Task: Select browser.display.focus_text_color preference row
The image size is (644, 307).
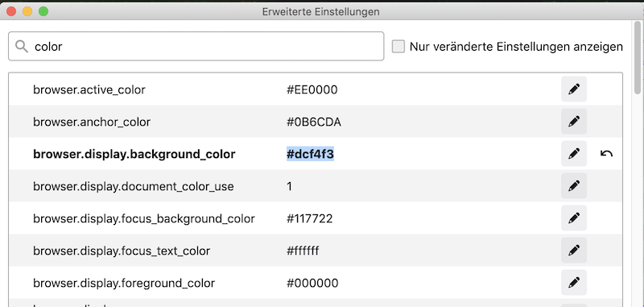Action: [316, 251]
